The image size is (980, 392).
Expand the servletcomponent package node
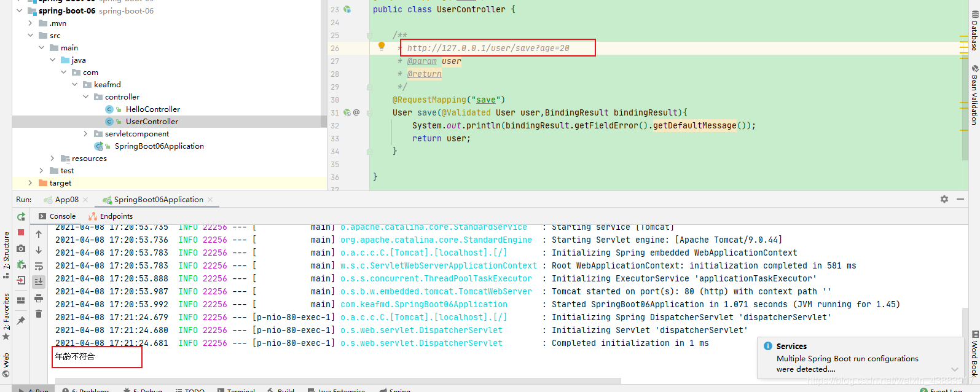pyautogui.click(x=85, y=133)
